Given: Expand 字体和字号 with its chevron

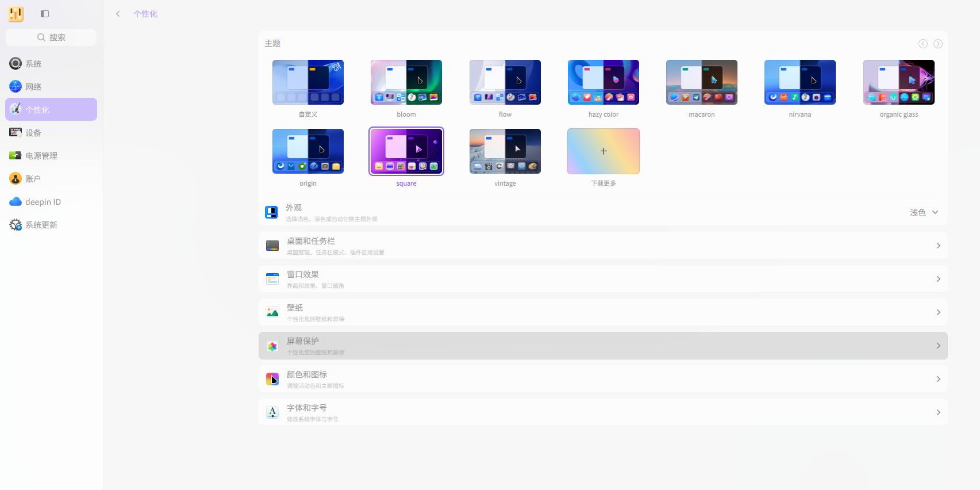Looking at the screenshot, I should (938, 412).
